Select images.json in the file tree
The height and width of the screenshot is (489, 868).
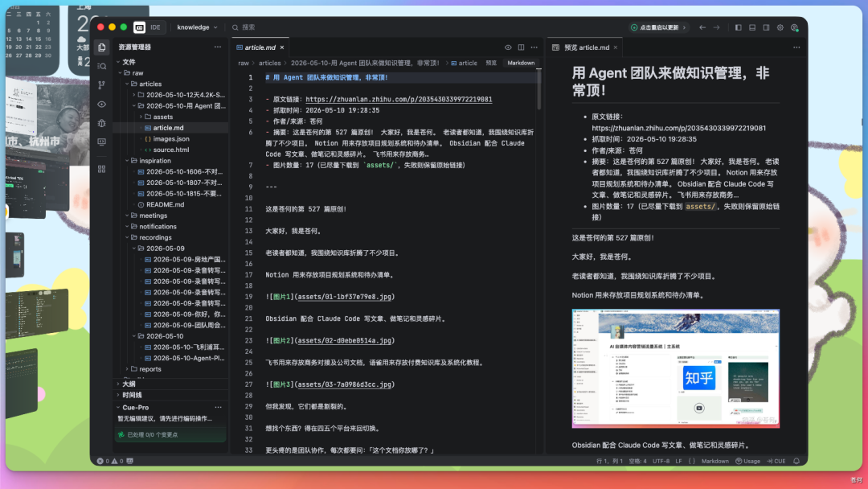(171, 139)
